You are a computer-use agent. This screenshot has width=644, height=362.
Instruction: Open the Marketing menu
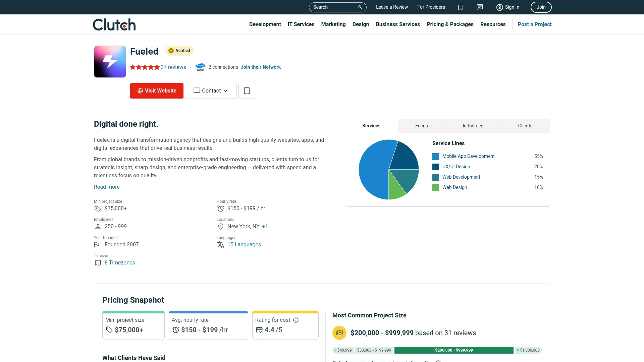point(333,24)
